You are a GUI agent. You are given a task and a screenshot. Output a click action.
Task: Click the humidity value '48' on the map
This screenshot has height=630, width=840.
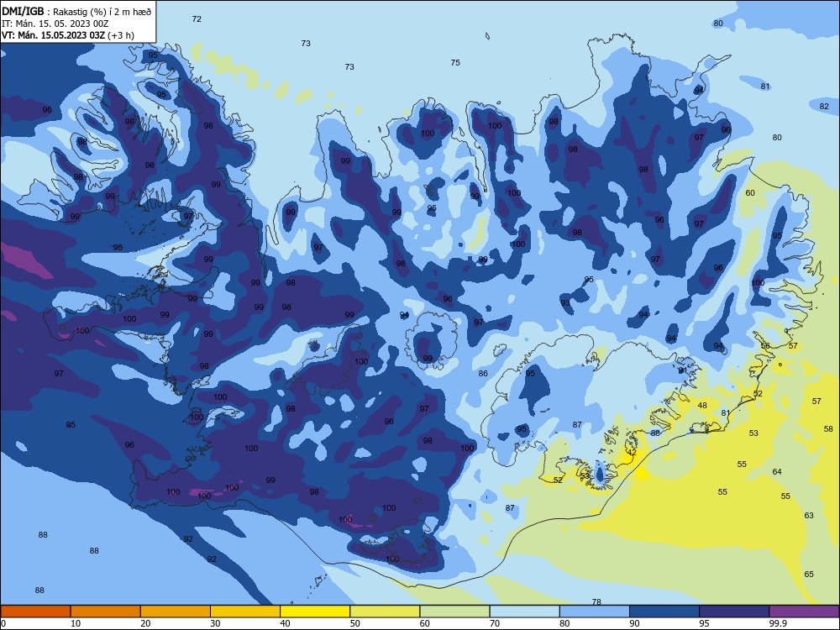coord(702,406)
